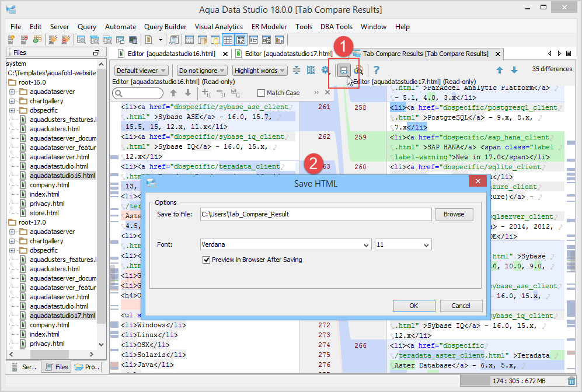582x392 pixels.
Task: Enable the Match Case checkbox
Action: click(x=261, y=93)
